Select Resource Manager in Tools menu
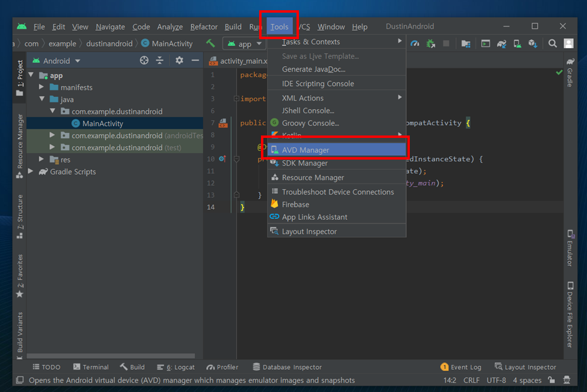The width and height of the screenshot is (587, 392). [337, 177]
